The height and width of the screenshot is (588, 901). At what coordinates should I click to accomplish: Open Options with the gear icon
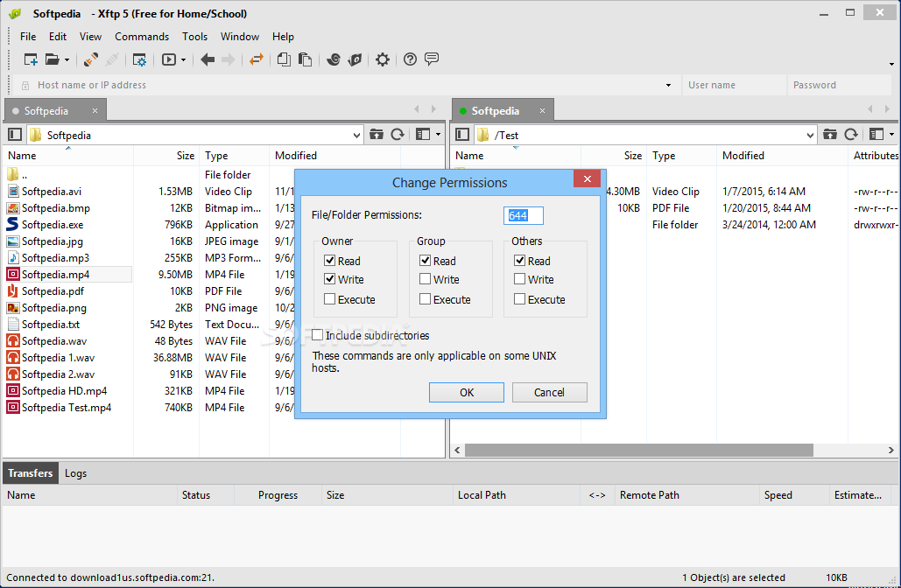pyautogui.click(x=382, y=59)
